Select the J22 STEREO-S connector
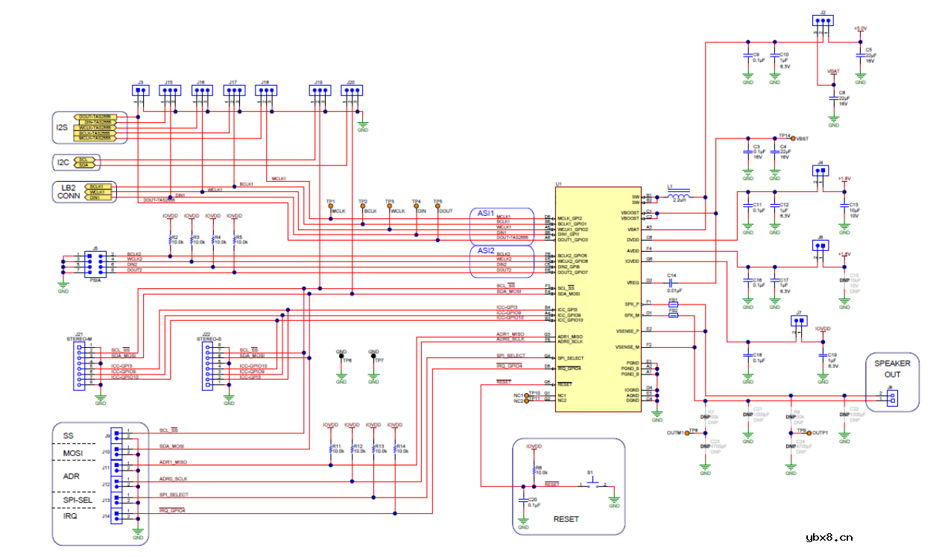The width and height of the screenshot is (939, 560). (209, 366)
